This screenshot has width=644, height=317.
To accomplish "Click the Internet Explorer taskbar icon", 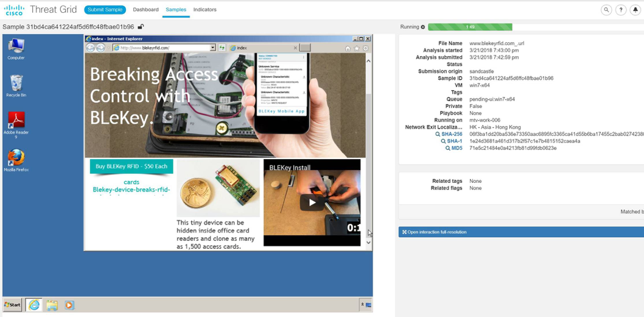I will [x=34, y=305].
